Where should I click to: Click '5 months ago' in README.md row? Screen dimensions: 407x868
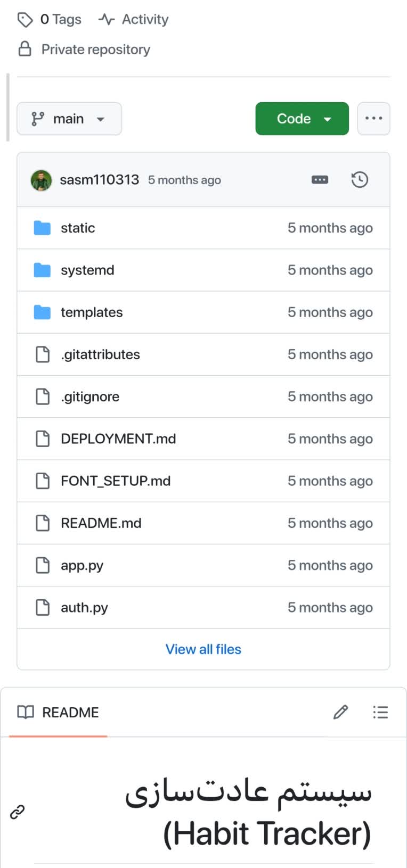click(330, 523)
